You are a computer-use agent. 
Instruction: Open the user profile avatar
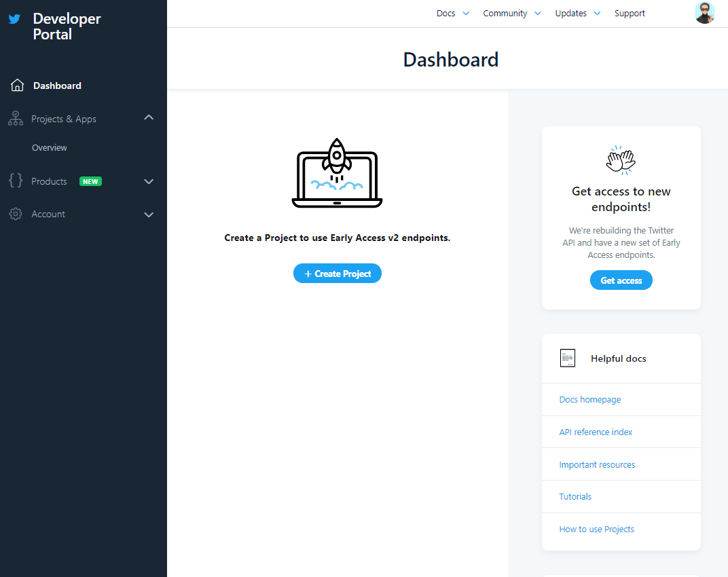click(x=704, y=13)
